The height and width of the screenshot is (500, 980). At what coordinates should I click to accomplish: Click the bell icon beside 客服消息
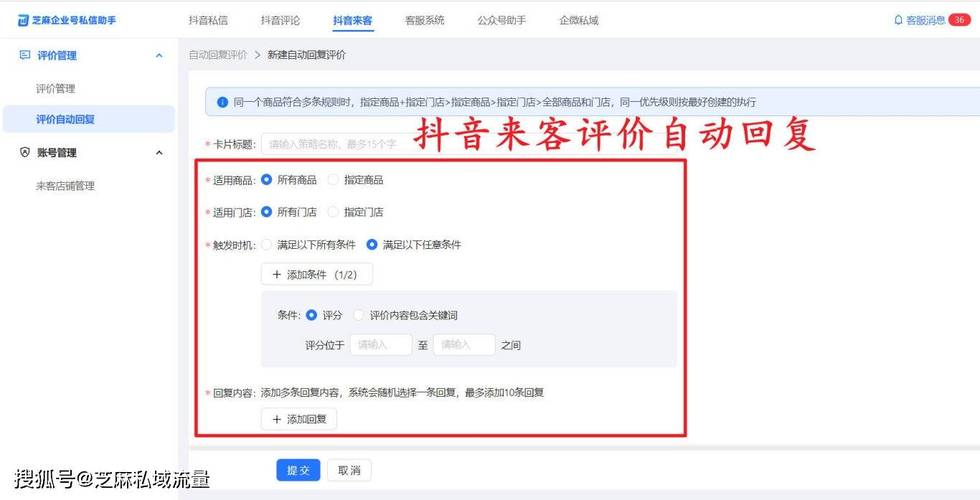coord(899,20)
